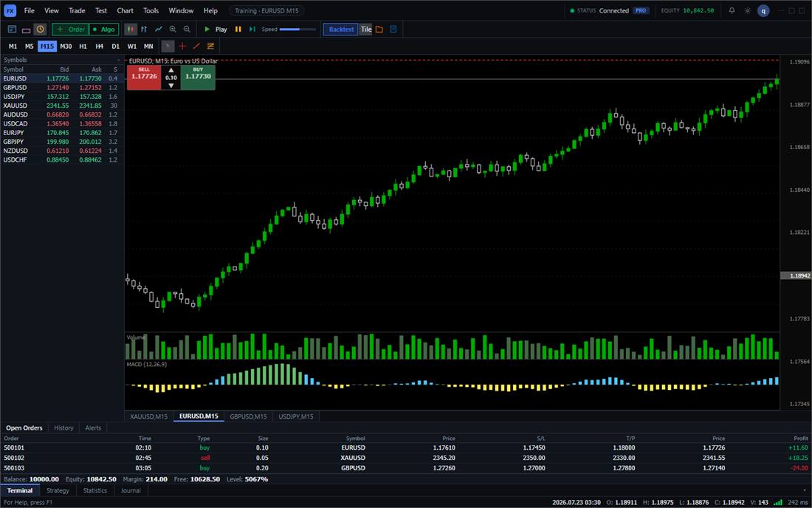The width and height of the screenshot is (812, 508).
Task: Open the orange folder icon
Action: point(379,30)
